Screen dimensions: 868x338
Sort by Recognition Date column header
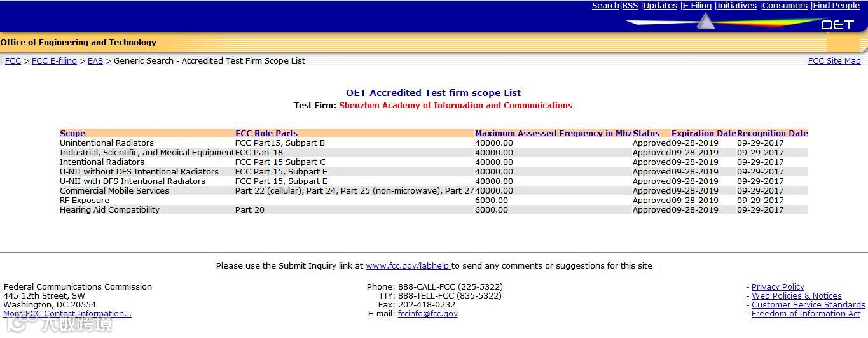click(773, 134)
